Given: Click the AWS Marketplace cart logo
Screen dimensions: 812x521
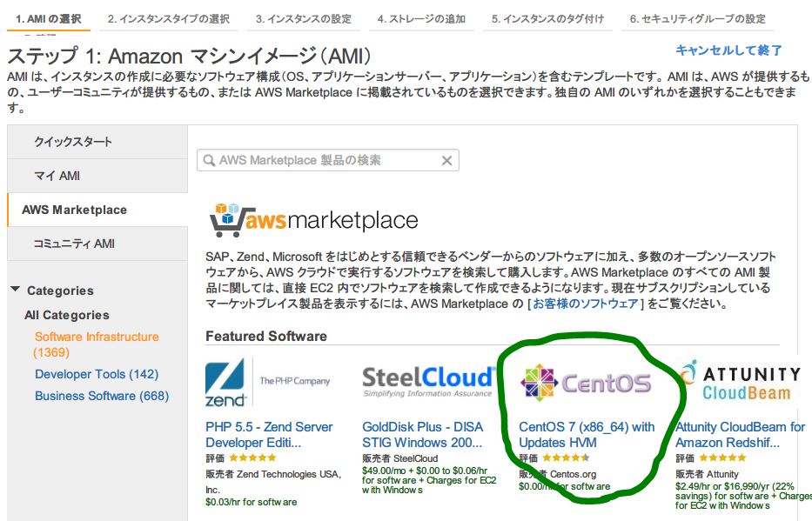Looking at the screenshot, I should click(x=313, y=220).
